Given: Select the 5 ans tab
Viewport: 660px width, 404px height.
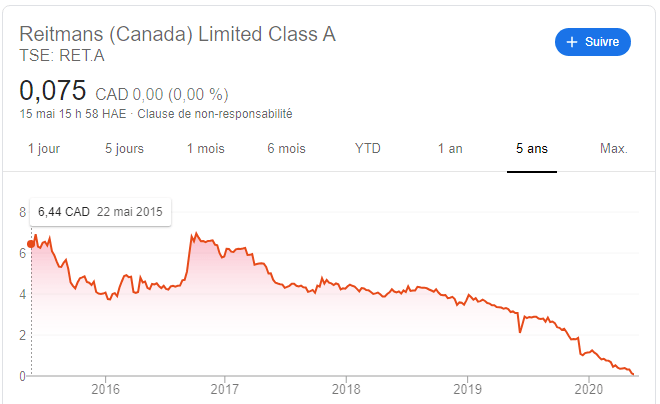Looking at the screenshot, I should [531, 149].
